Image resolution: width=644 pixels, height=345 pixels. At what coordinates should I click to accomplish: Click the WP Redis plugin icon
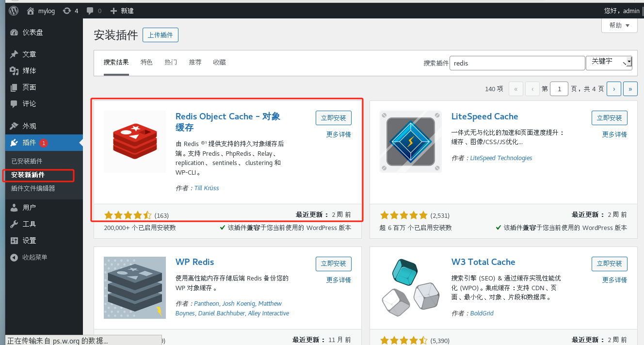click(x=135, y=288)
